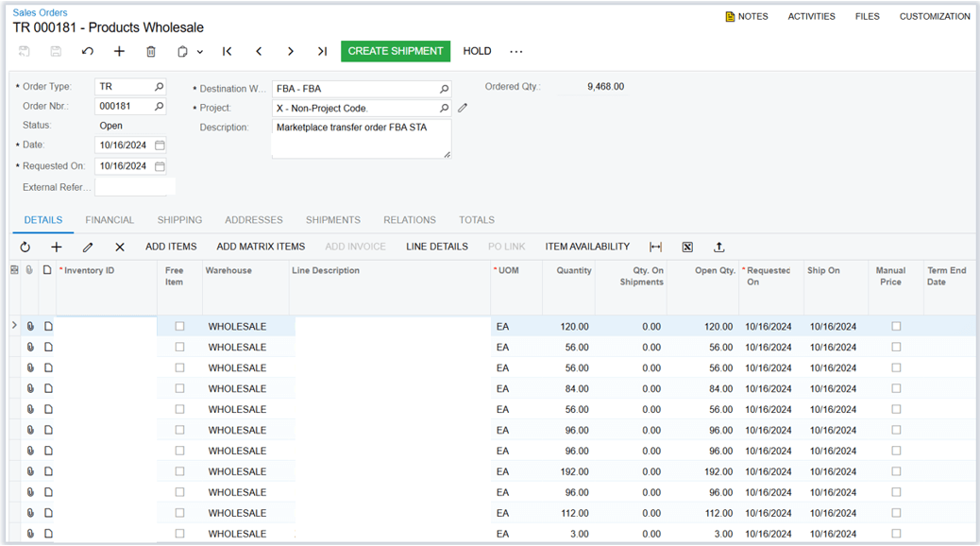980x546 pixels.
Task: Go to the next record
Action: point(291,51)
